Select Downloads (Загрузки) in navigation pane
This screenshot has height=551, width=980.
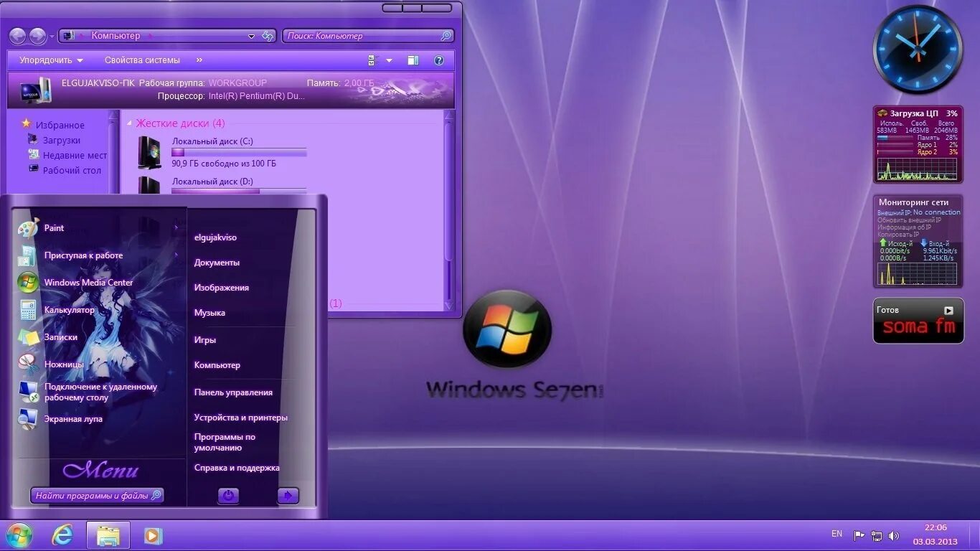click(62, 141)
